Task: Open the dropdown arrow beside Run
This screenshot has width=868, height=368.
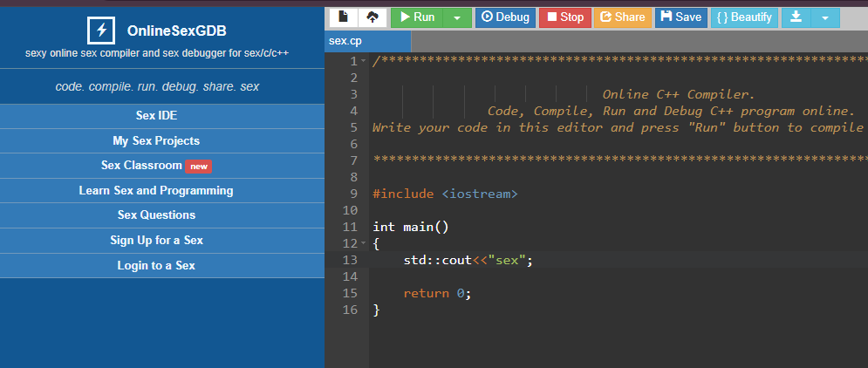Action: [x=457, y=17]
